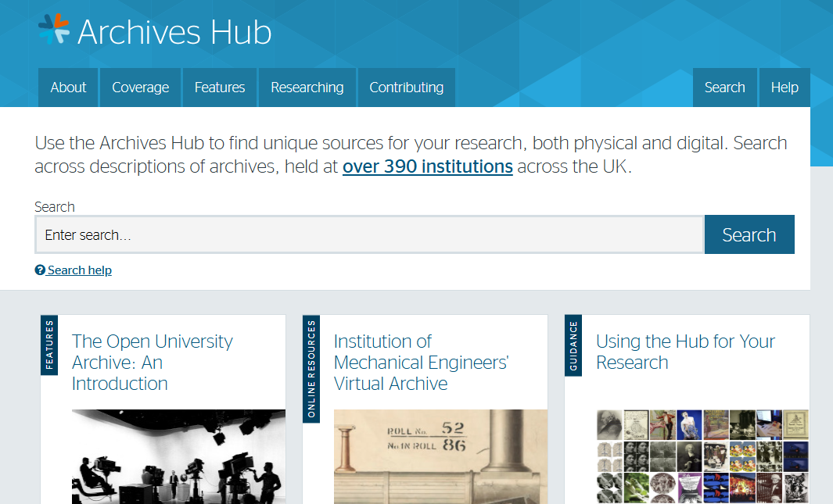This screenshot has height=504, width=833.
Task: Follow the 'over 390 institutions' link
Action: click(427, 166)
